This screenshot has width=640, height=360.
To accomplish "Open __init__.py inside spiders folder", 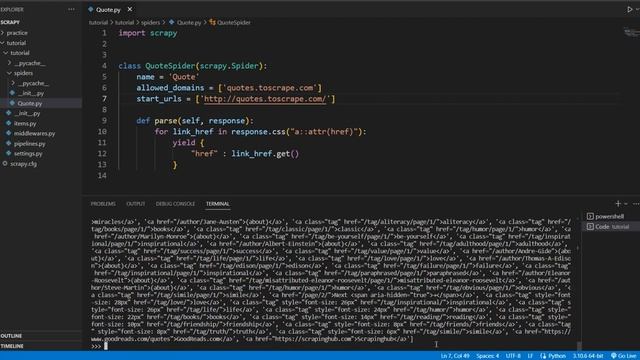I will pos(31,93).
